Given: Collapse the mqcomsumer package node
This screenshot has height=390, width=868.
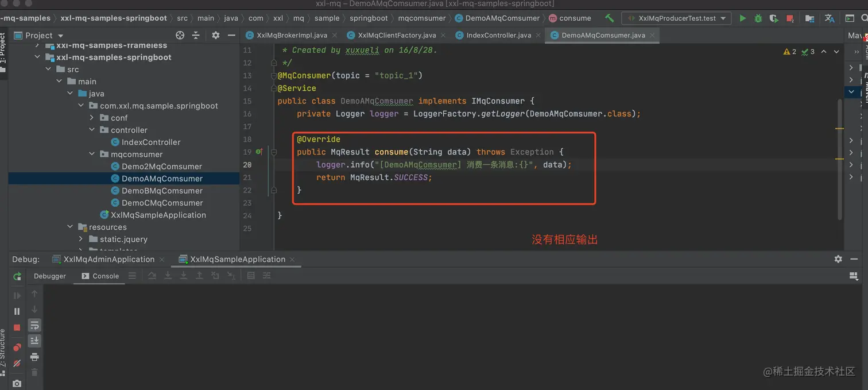Looking at the screenshot, I should point(92,154).
